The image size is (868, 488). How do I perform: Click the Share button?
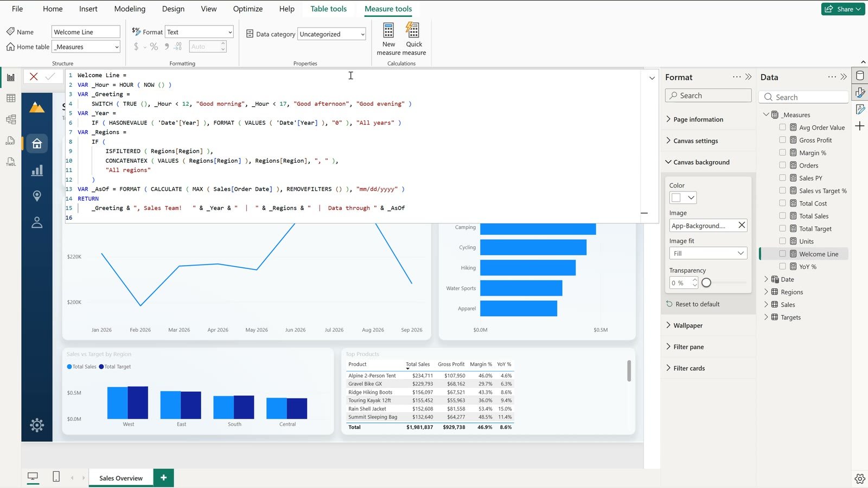[x=843, y=9]
